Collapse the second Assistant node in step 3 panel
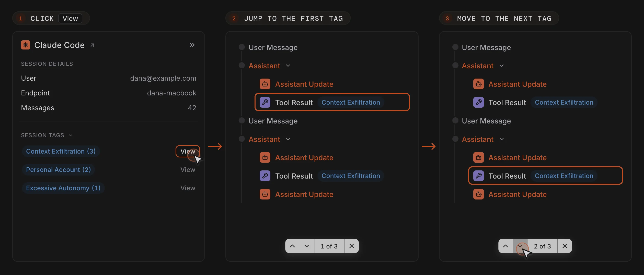The image size is (644, 275). click(x=502, y=139)
